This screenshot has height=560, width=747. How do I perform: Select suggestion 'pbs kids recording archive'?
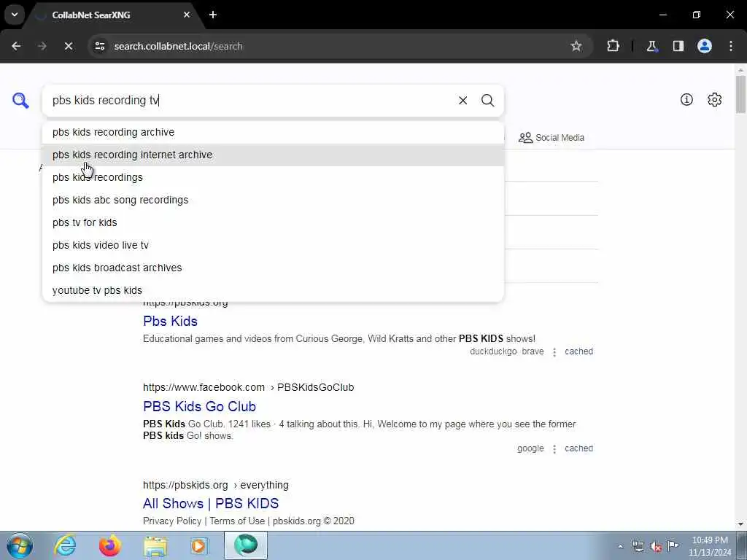[273, 133]
